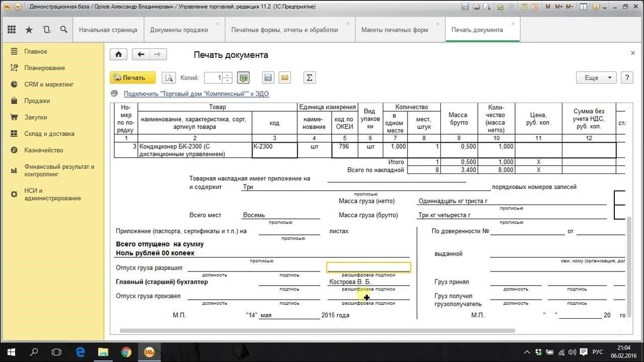The width and height of the screenshot is (644, 362).
Task: Open the sections grid menu icon
Action: click(12, 30)
